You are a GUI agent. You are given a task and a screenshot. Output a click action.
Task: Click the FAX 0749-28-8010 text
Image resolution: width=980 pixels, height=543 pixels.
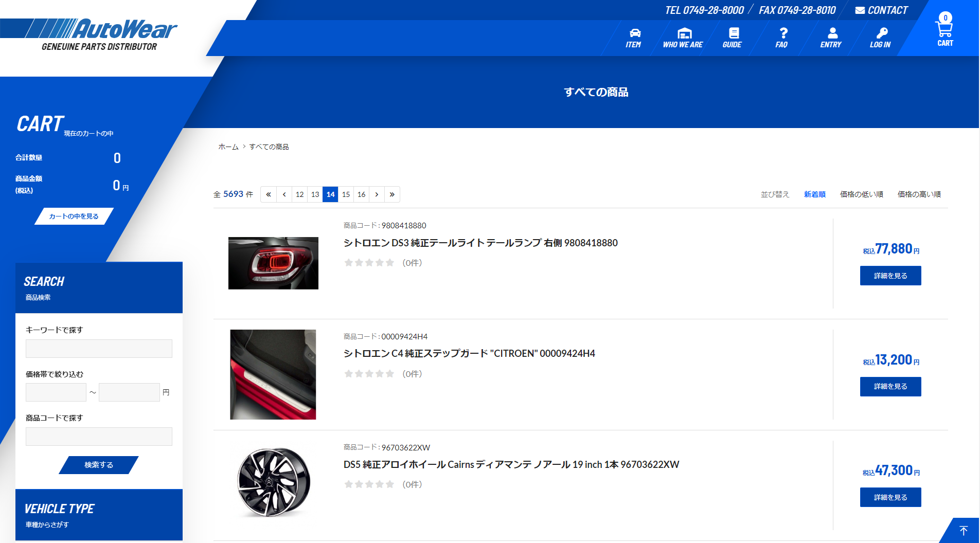797,10
